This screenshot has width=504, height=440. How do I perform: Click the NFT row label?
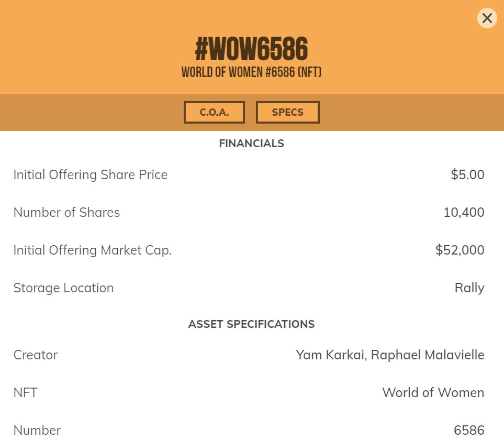pos(25,392)
